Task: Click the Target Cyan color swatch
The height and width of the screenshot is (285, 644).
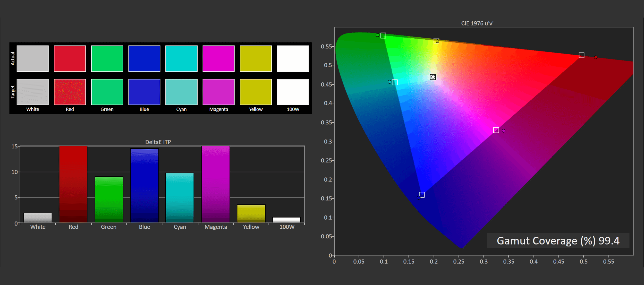Action: click(x=181, y=92)
